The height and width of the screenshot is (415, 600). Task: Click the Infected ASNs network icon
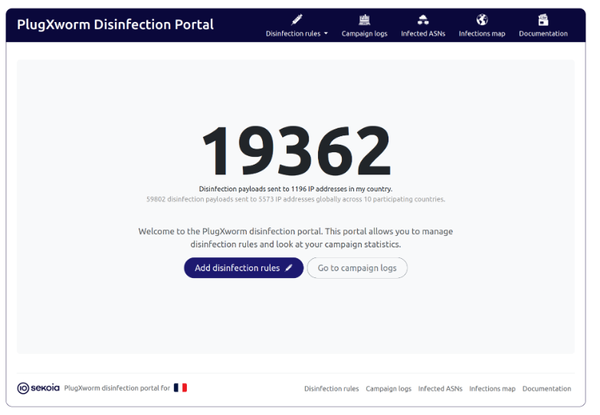coord(423,20)
